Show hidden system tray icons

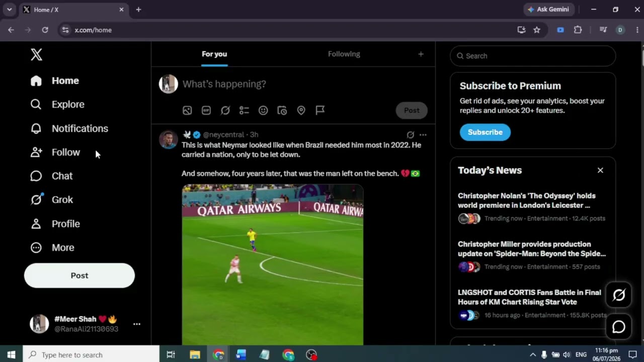(533, 355)
